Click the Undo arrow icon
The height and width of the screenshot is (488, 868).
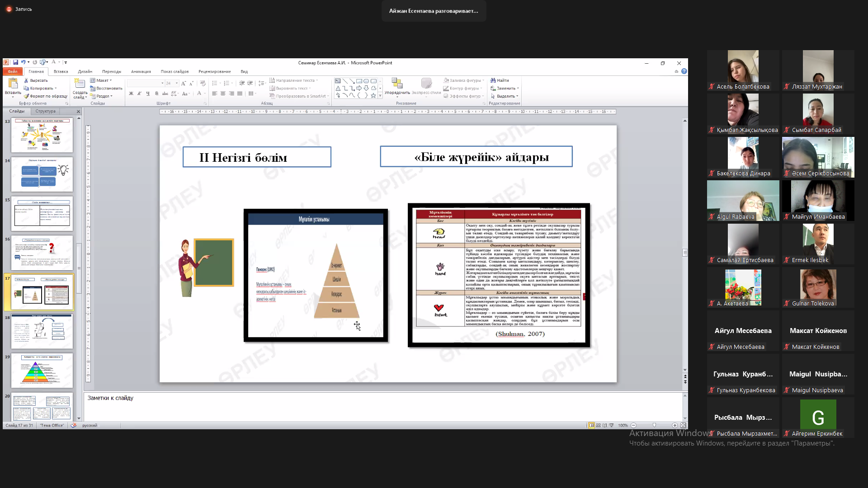(x=23, y=62)
